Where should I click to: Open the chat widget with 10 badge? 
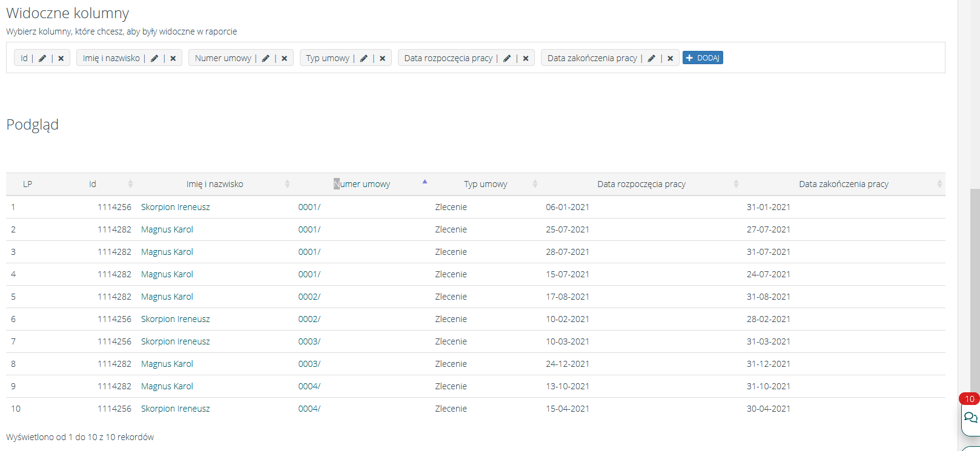click(x=970, y=417)
